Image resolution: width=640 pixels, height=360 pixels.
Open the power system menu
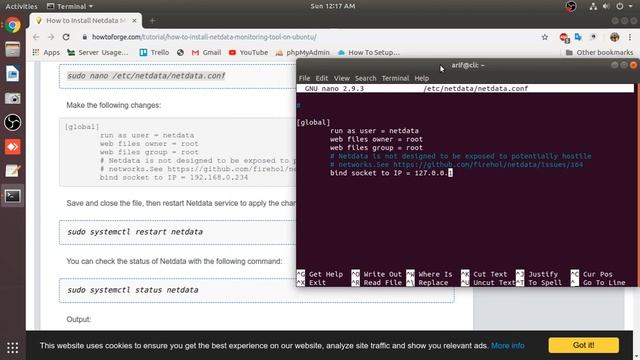coord(620,6)
